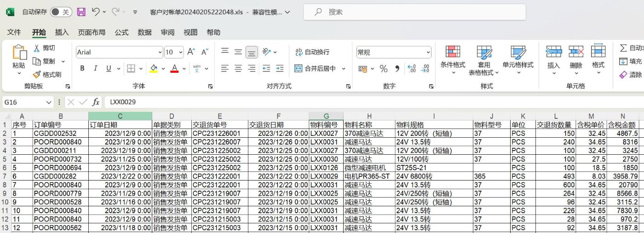Click the Merge and Center icon
Image resolution: width=644 pixels, height=233 pixels.
tap(299, 69)
